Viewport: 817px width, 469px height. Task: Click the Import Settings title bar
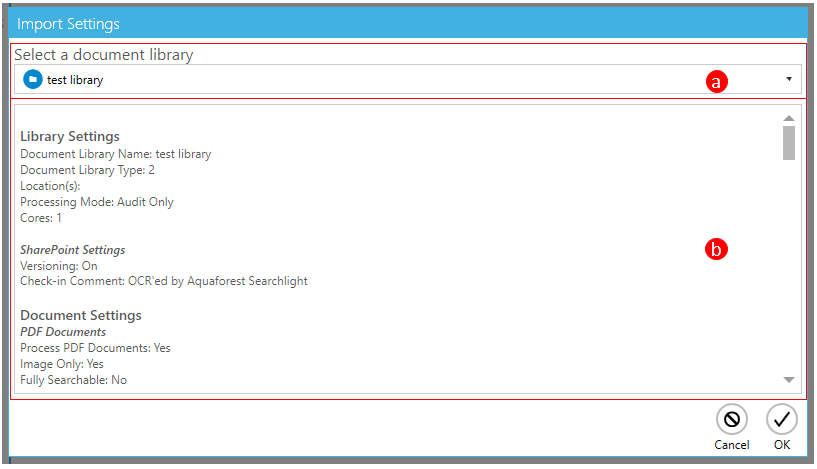tap(400, 22)
